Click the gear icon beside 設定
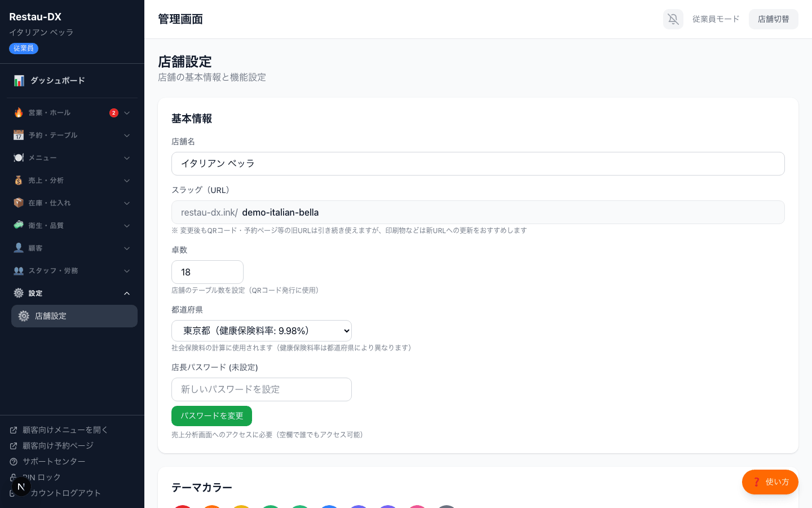 [19, 293]
